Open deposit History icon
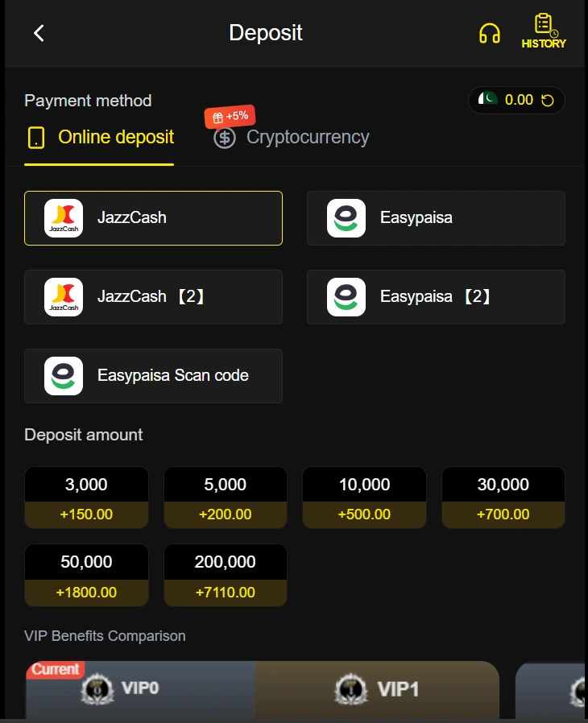The image size is (588, 723). point(543,31)
